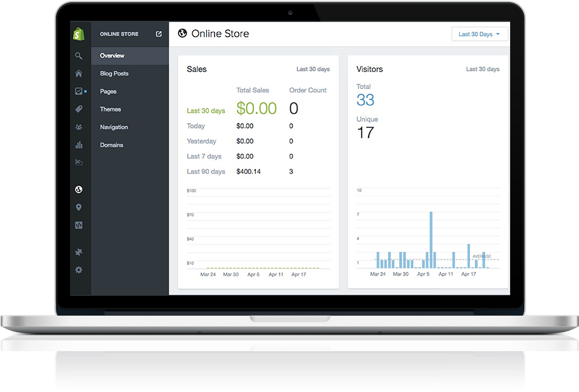Image resolution: width=579 pixels, height=392 pixels.
Task: Open Reports via bar chart icon
Action: point(79,145)
